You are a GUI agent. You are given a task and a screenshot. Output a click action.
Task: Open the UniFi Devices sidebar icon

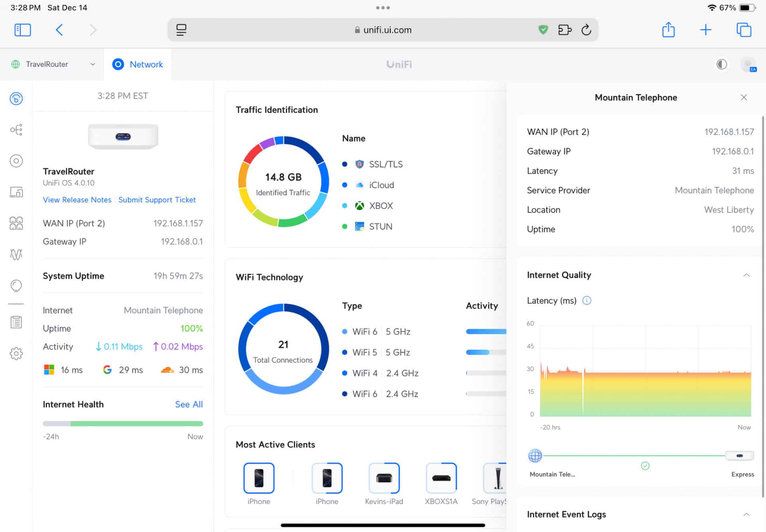click(x=16, y=161)
